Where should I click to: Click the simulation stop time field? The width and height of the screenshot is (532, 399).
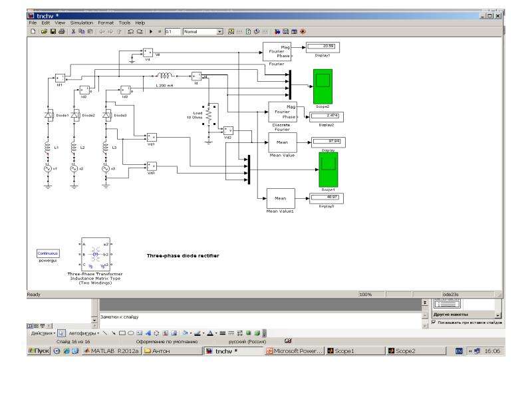tap(172, 31)
